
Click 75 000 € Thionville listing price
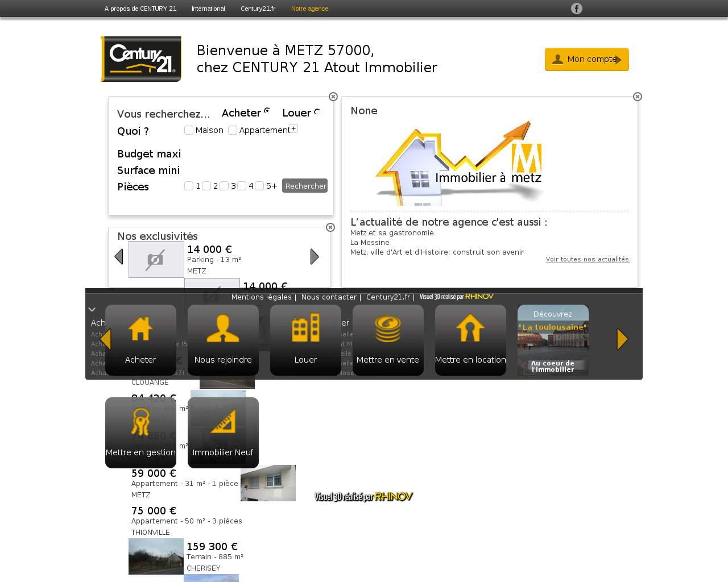154,511
